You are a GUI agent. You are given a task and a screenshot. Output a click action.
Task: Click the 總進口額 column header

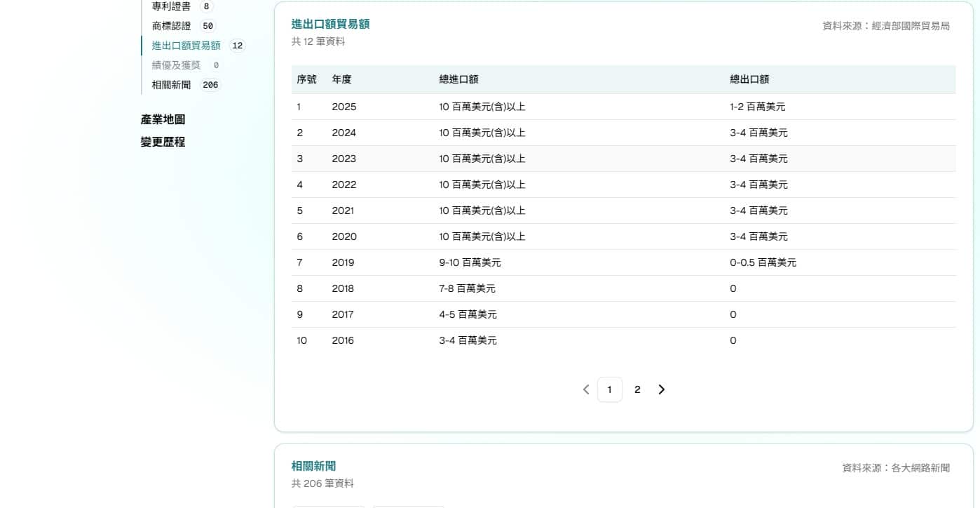tap(458, 79)
